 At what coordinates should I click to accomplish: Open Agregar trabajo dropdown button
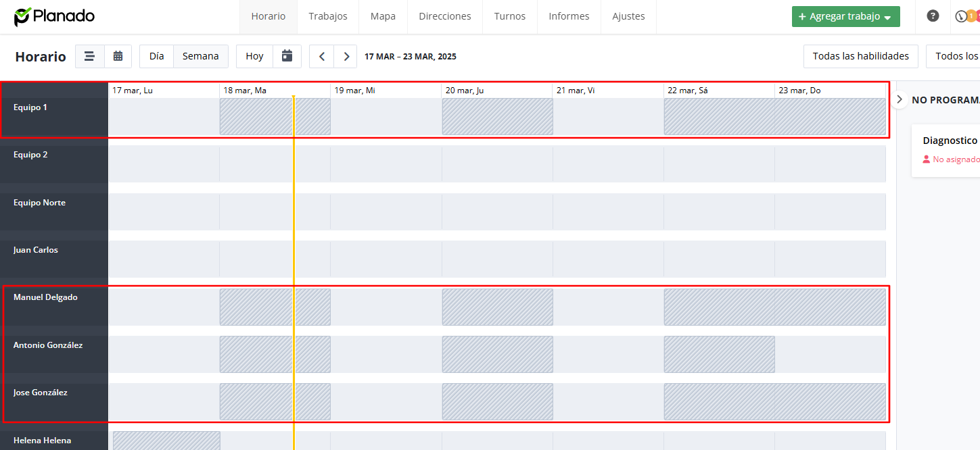tap(845, 16)
